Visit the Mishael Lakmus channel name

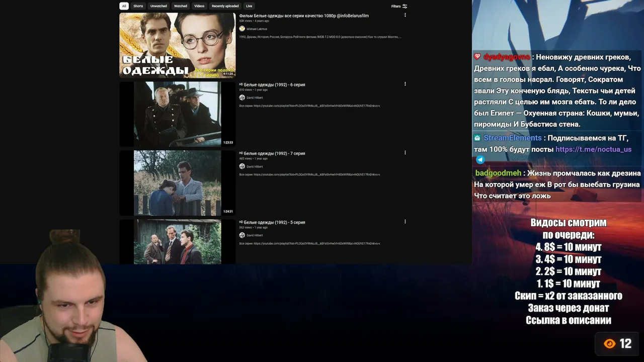pyautogui.click(x=257, y=29)
